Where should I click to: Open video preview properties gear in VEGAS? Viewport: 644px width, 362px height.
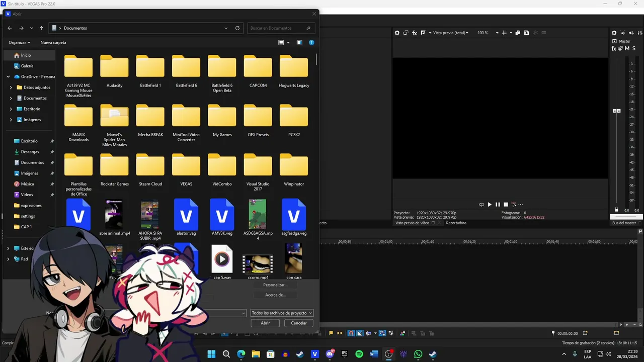tap(397, 33)
